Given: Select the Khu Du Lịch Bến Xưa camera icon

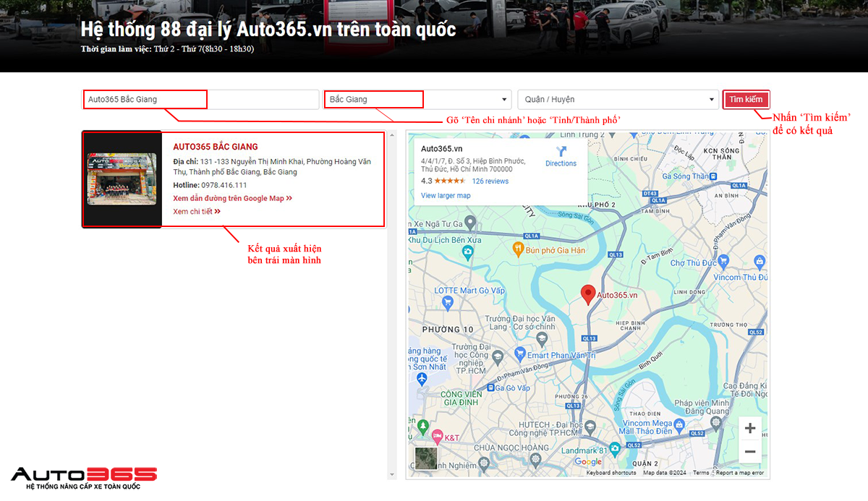Looking at the screenshot, I should [468, 252].
